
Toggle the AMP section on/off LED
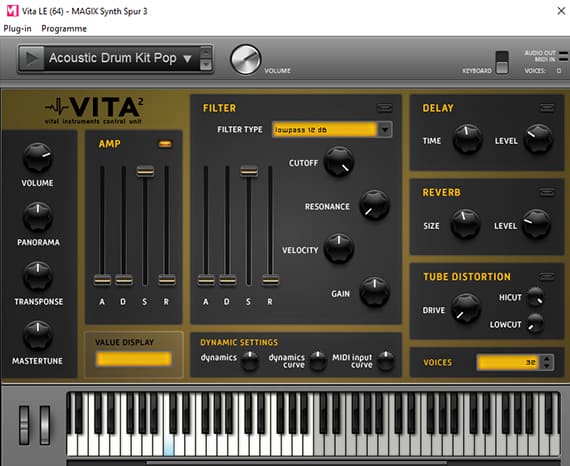click(x=165, y=144)
